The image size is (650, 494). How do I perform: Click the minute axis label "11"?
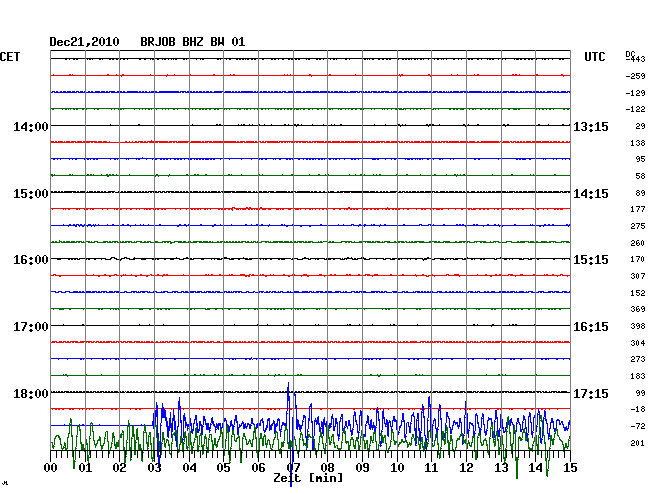tap(431, 468)
